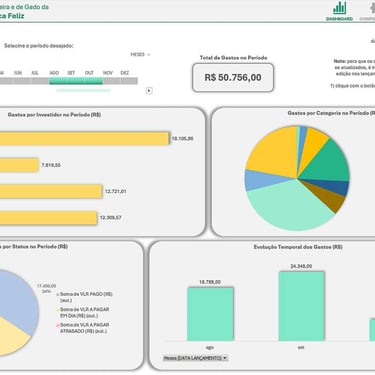Select the NOV month tile in the timeline
Viewport: 375px width, 375px height.
pos(112,81)
